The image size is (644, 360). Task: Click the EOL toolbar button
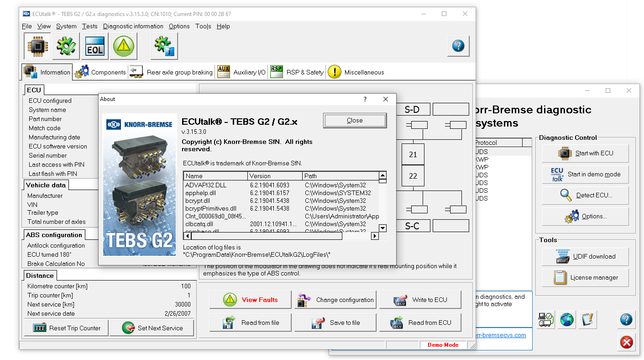[95, 46]
